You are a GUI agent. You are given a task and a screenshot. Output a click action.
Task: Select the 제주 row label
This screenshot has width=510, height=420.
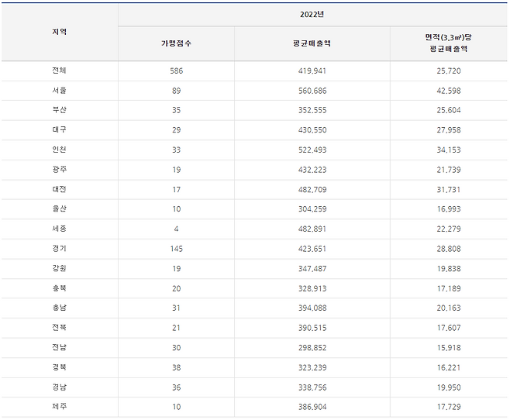coord(59,407)
